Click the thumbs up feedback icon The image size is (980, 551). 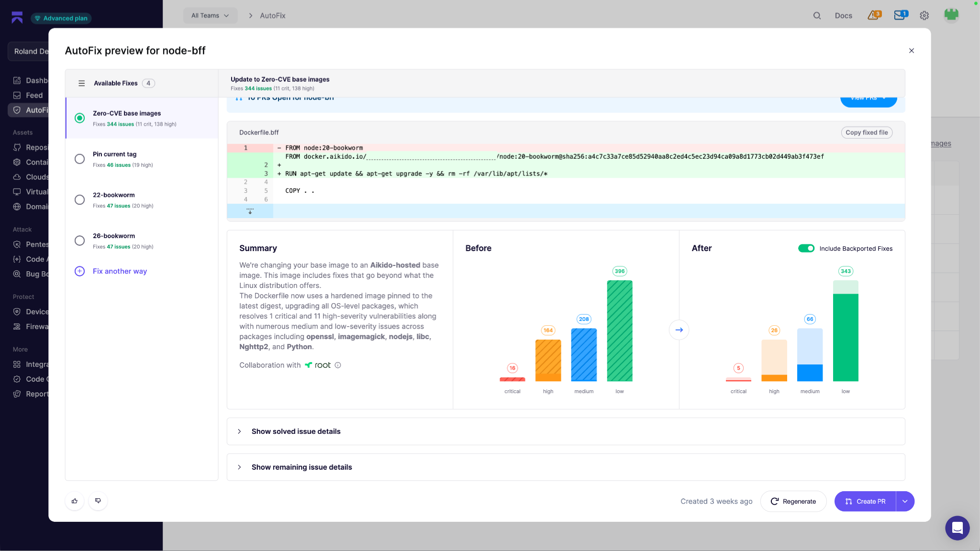(x=75, y=501)
